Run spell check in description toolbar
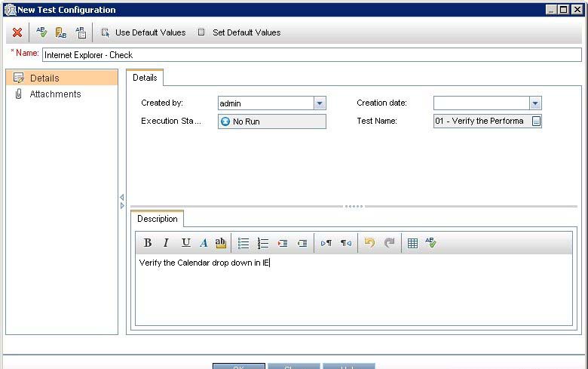588x369 pixels. pyautogui.click(x=431, y=242)
